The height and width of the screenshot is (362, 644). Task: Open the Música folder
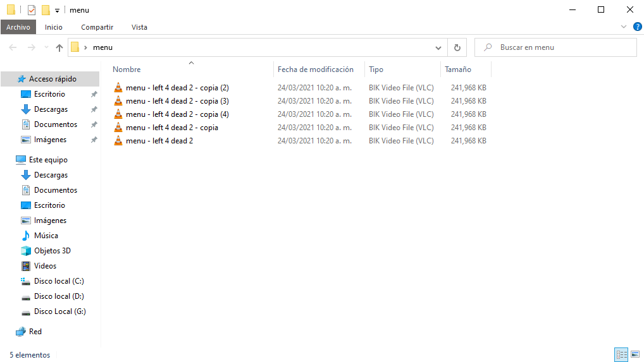pos(46,235)
